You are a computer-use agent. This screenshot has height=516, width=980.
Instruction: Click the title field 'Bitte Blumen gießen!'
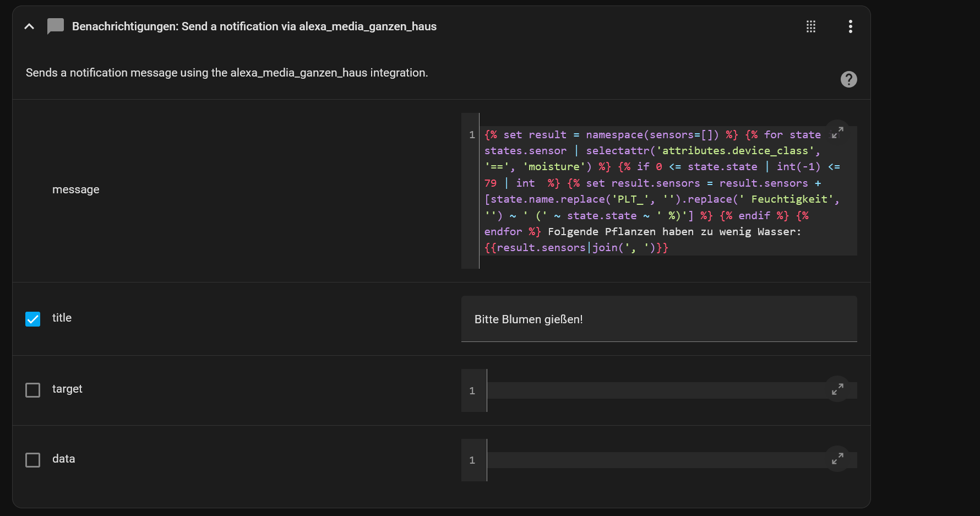pyautogui.click(x=659, y=319)
